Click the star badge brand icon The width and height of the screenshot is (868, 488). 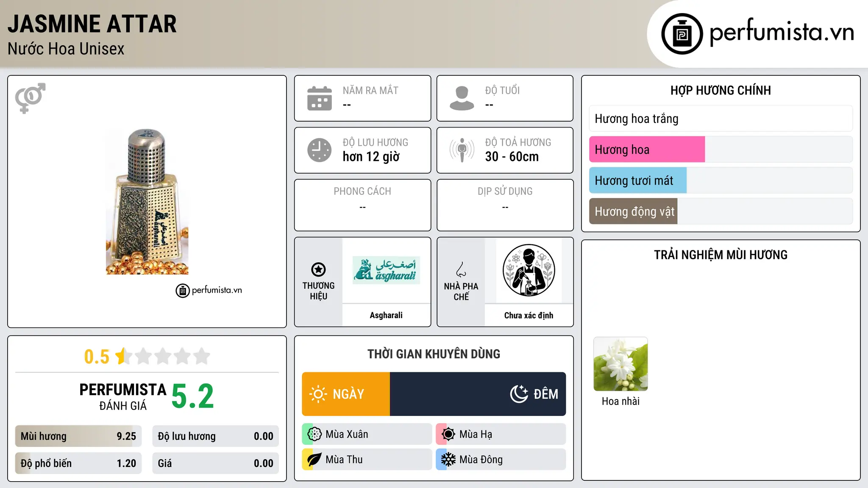[318, 269]
